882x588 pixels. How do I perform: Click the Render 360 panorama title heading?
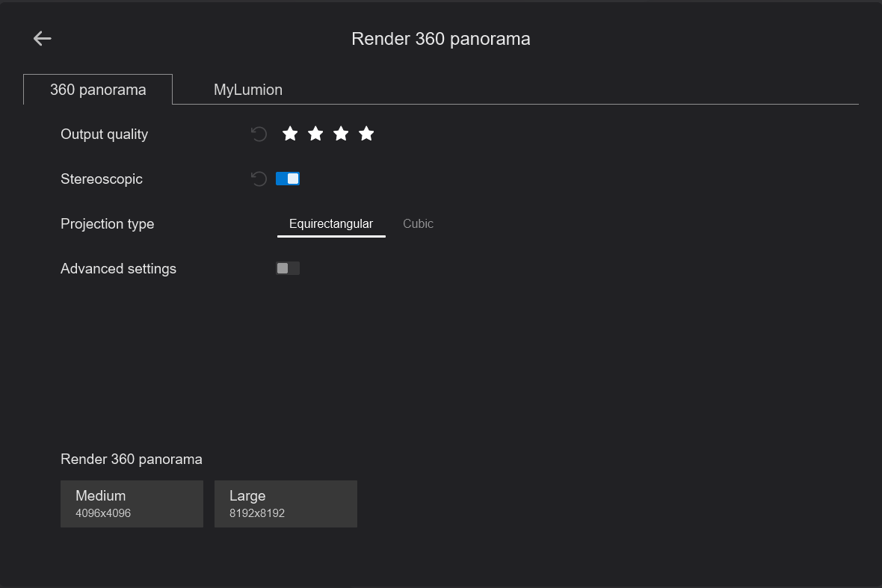coord(440,39)
